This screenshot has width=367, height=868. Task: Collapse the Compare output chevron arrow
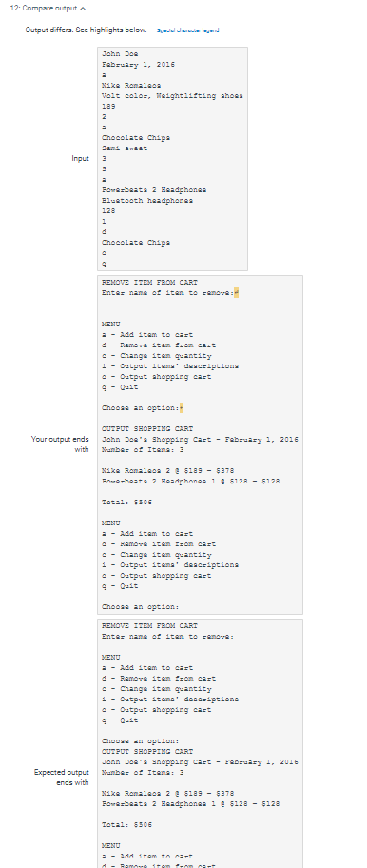pos(83,9)
